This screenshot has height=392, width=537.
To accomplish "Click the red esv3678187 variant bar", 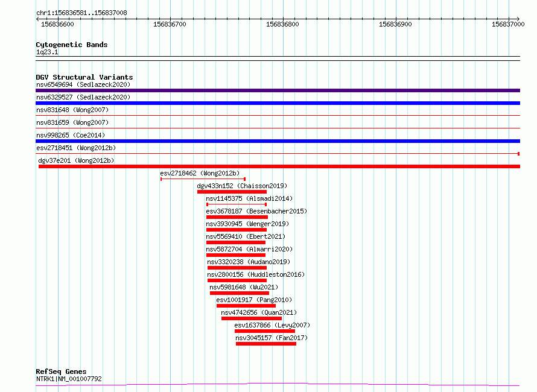I will pos(237,217).
